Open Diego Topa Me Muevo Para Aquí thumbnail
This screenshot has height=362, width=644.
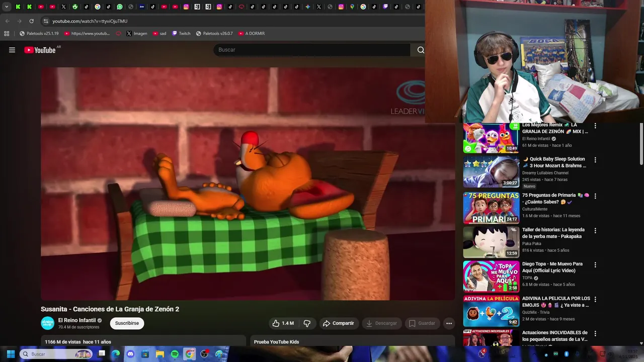click(x=491, y=276)
